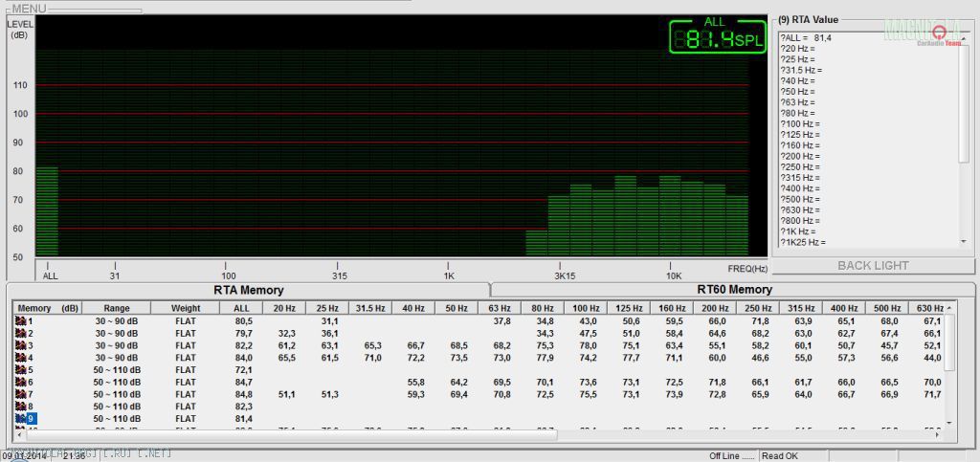Click the 100 Hz column header
Screen dimensions: 980x462
coord(586,308)
